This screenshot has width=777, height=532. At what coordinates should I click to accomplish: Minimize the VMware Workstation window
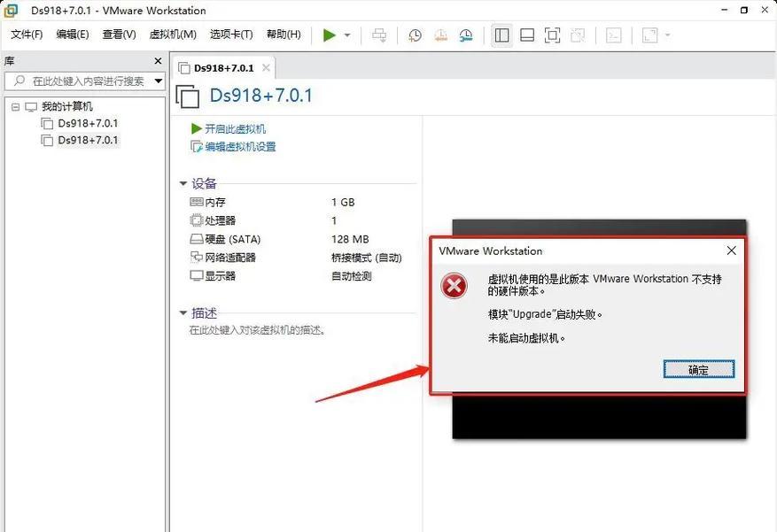(x=725, y=10)
